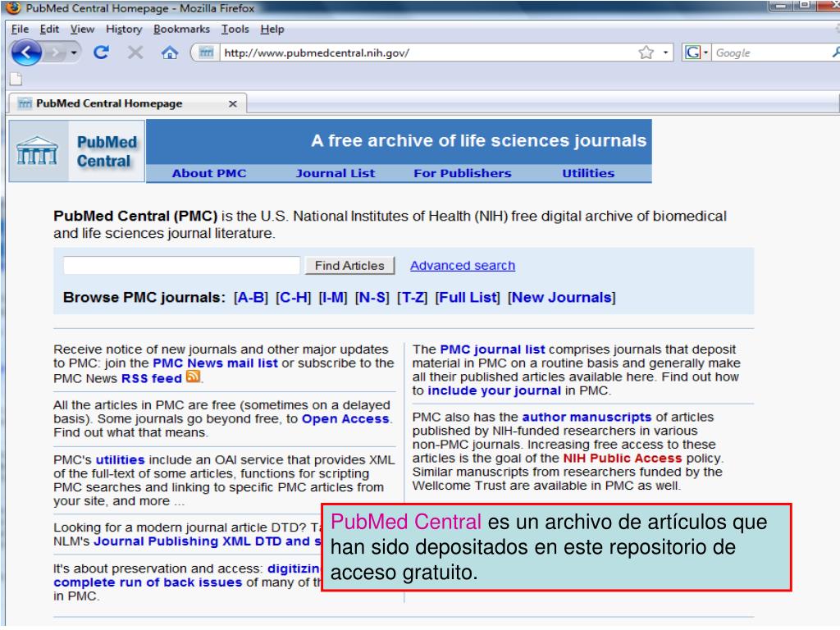Image resolution: width=840 pixels, height=630 pixels.
Task: Click the forward navigation arrow
Action: pyautogui.click(x=55, y=52)
